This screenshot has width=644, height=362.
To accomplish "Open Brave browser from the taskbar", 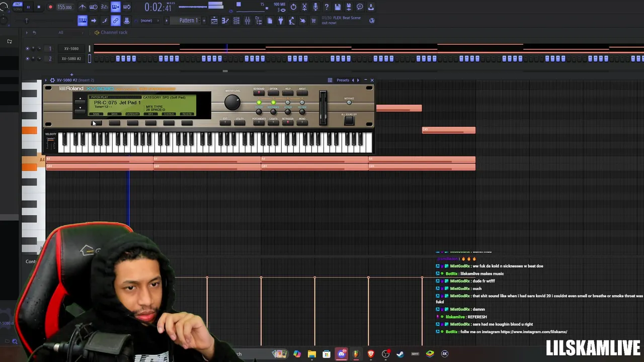I will (x=371, y=353).
